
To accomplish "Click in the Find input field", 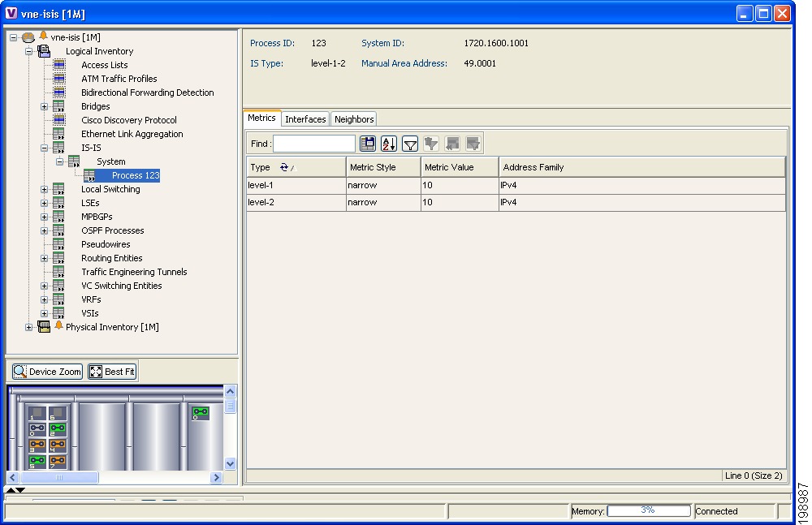I will (x=313, y=144).
